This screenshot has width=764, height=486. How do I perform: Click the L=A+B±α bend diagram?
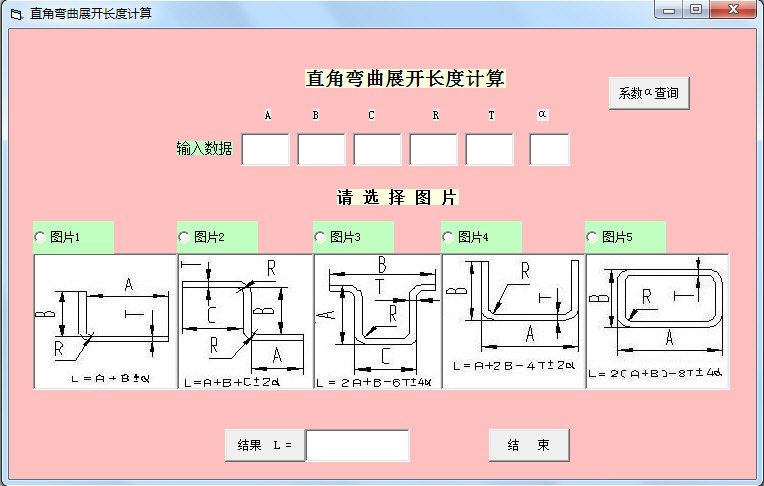(105, 321)
